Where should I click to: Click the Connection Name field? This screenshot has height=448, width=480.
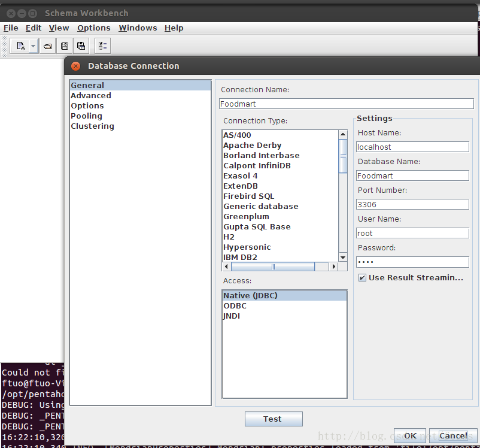click(x=346, y=104)
